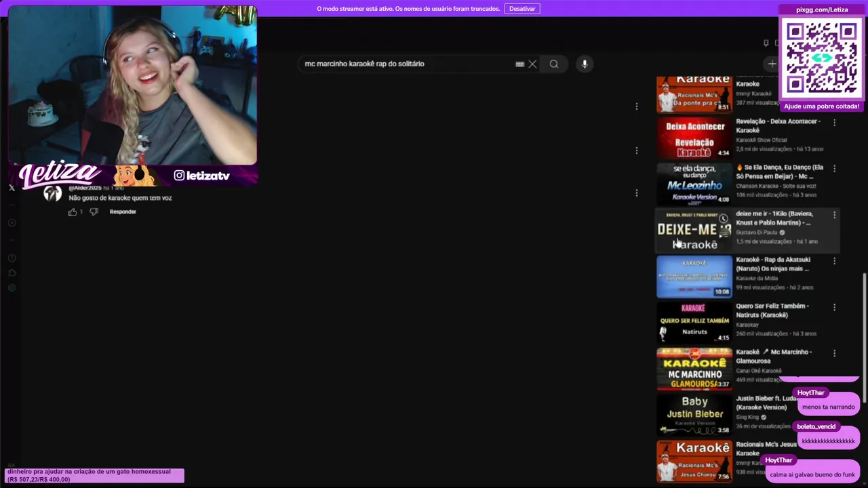Open the on-screen keyboard icon in search box
The image size is (868, 488).
(x=520, y=64)
